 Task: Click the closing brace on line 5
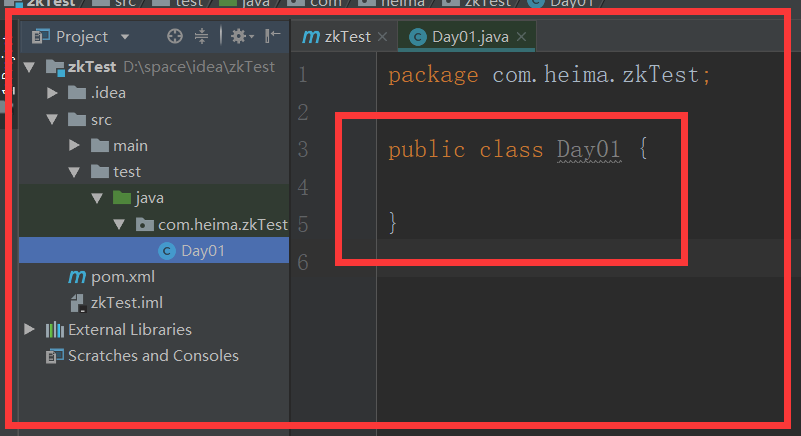click(392, 223)
